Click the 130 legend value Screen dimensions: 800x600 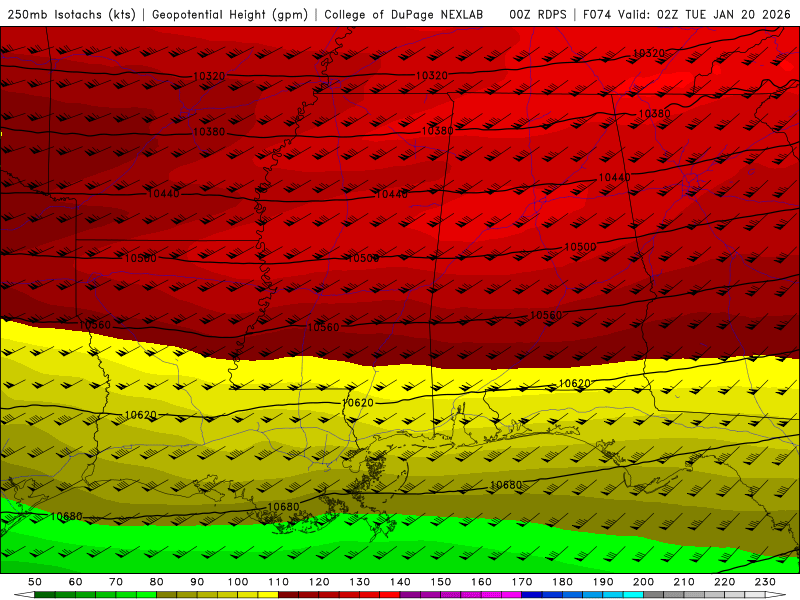coord(359,582)
